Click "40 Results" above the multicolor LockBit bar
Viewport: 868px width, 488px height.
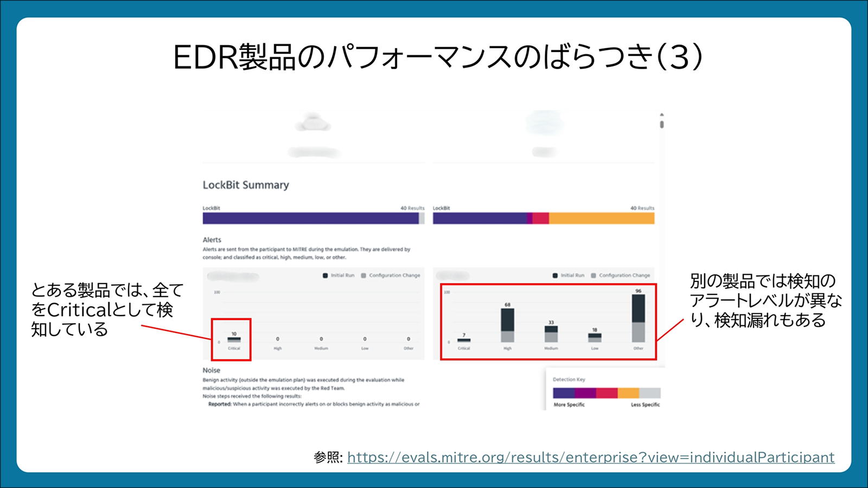coord(642,208)
